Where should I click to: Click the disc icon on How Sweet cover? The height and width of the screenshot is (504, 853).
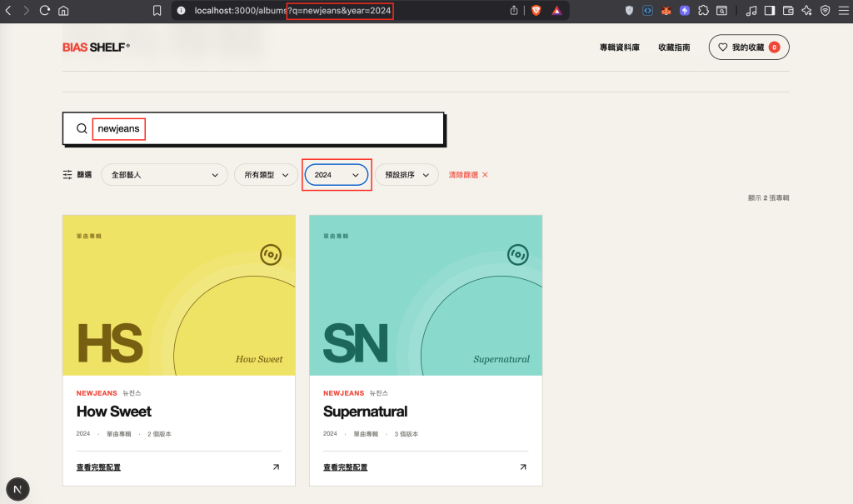click(x=271, y=255)
